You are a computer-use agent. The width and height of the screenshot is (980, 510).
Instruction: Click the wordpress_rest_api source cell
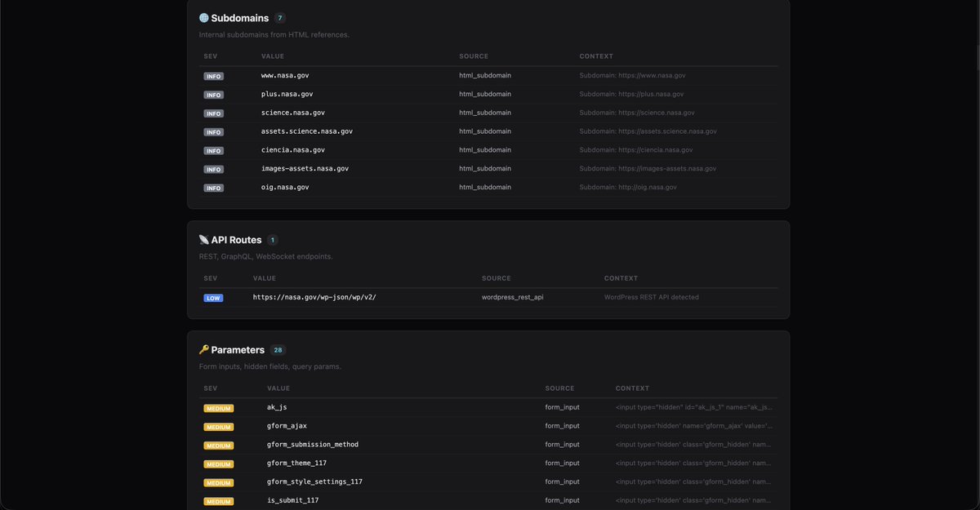pos(513,298)
